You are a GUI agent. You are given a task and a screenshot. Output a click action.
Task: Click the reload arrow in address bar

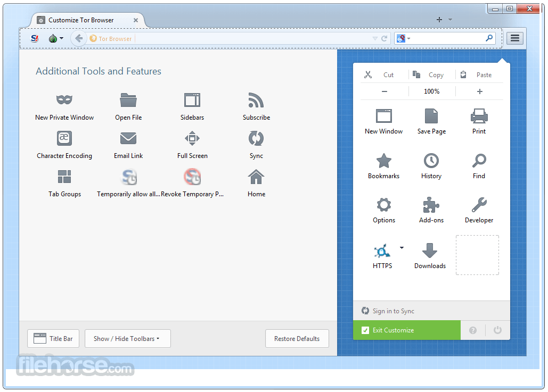pyautogui.click(x=385, y=38)
